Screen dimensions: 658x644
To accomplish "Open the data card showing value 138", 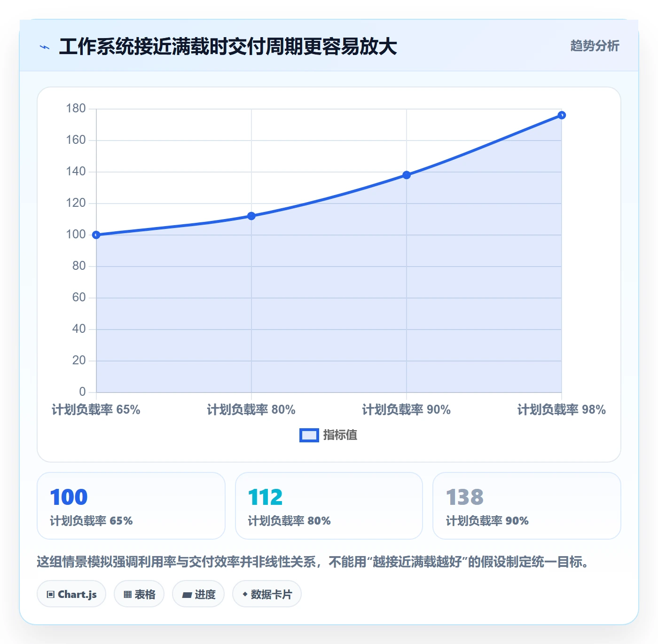I will pyautogui.click(x=527, y=506).
